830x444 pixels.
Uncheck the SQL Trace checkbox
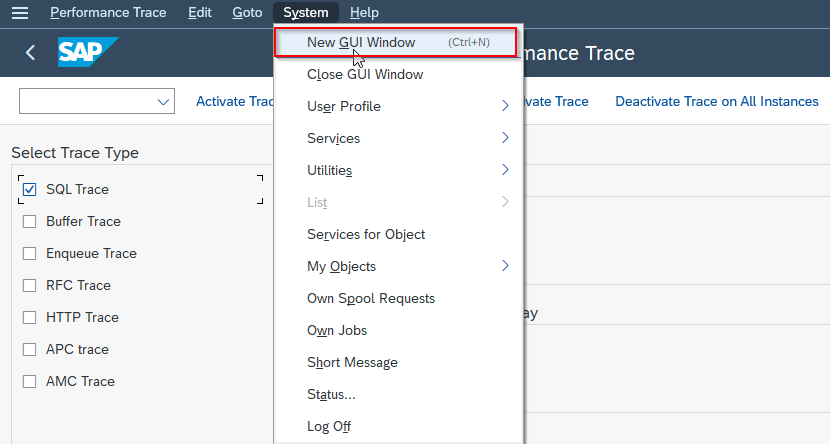(29, 190)
